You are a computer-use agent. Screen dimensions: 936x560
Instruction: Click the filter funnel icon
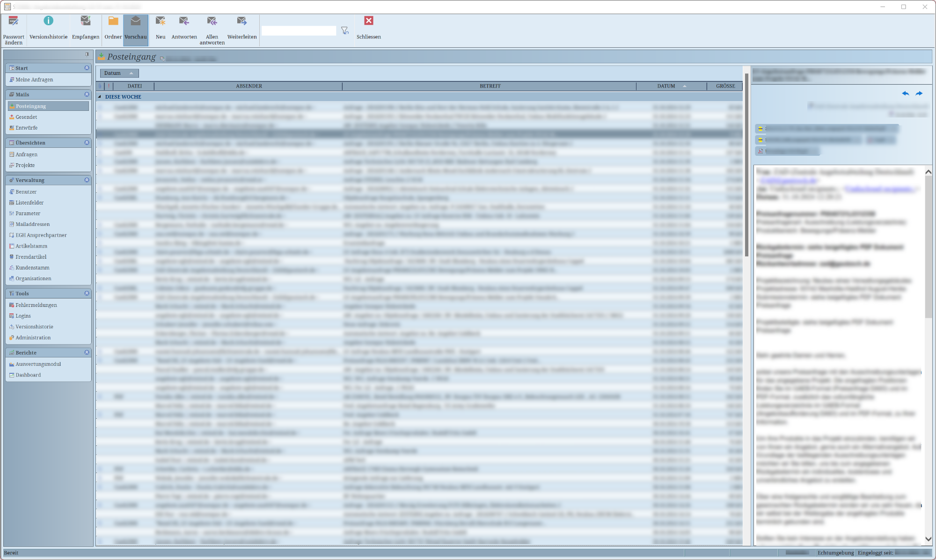click(345, 31)
